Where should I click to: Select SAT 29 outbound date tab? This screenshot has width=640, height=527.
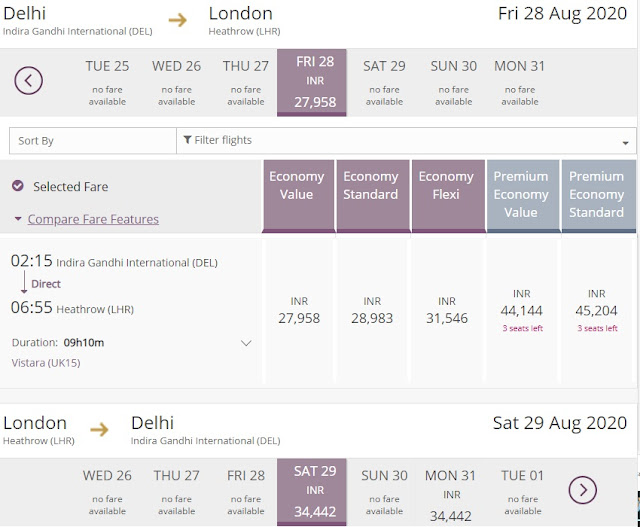point(384,83)
